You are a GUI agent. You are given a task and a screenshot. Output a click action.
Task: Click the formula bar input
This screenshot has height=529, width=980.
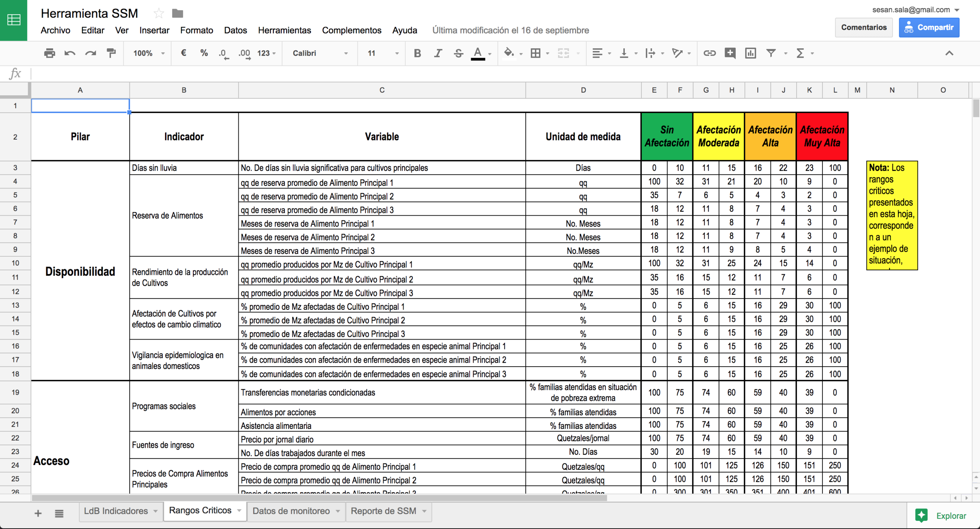point(505,73)
